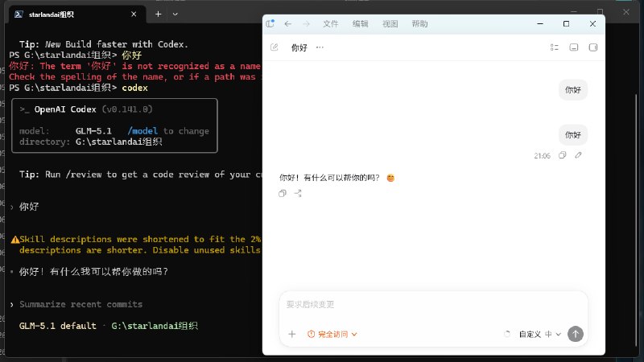644x362 pixels.
Task: Click the task list icon in chat header
Action: [555, 47]
